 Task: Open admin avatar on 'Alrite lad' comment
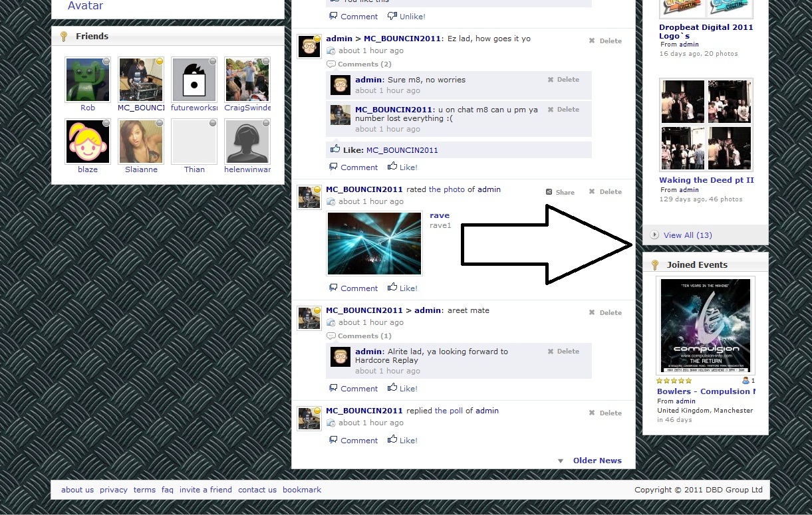[340, 357]
